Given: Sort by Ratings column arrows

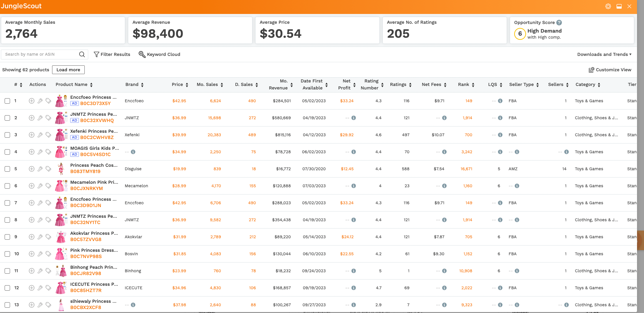Looking at the screenshot, I should coord(410,85).
